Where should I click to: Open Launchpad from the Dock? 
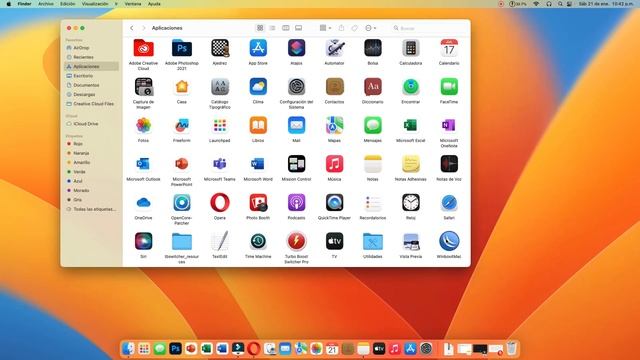144,349
